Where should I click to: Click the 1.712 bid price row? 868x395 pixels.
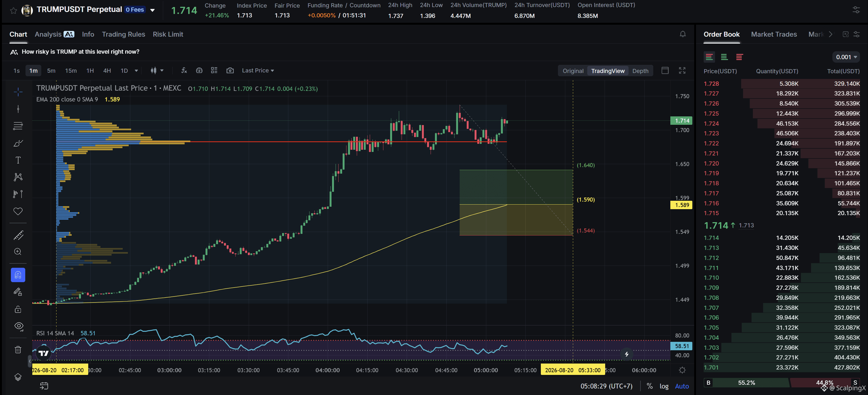(x=782, y=258)
